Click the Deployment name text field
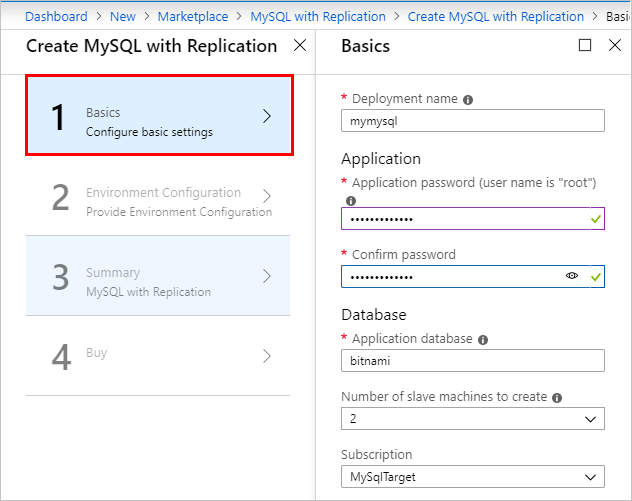The height and width of the screenshot is (501, 632). pyautogui.click(x=472, y=121)
